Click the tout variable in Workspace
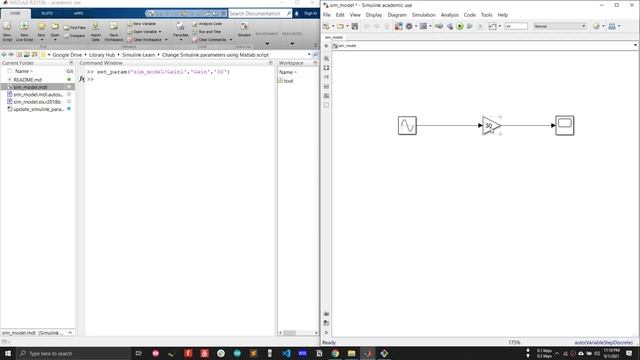 (x=289, y=81)
